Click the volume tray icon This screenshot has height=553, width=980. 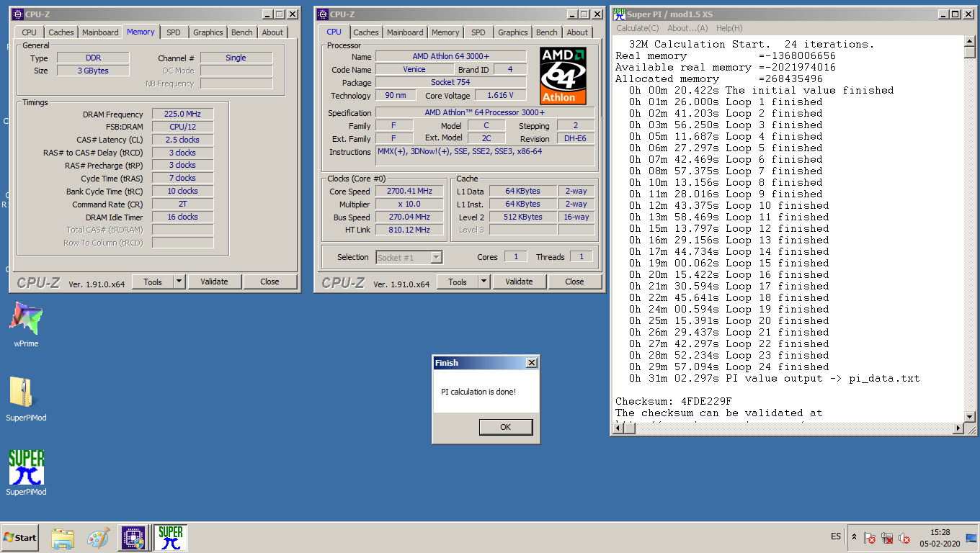click(904, 538)
